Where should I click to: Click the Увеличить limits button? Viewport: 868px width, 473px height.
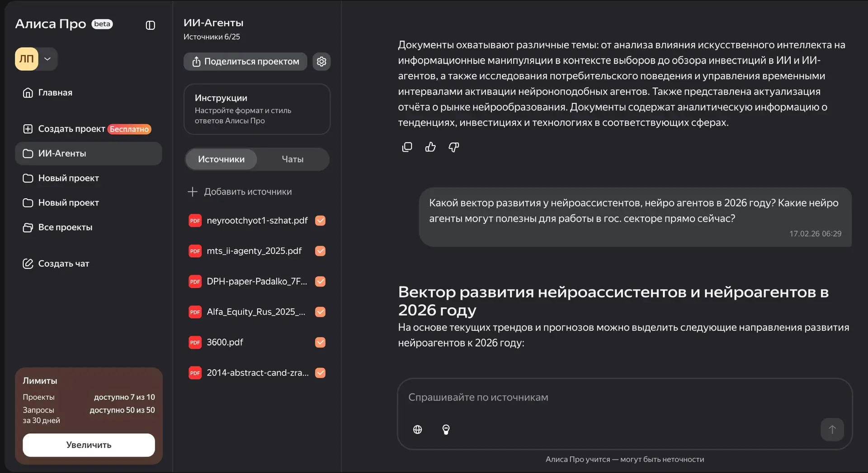[89, 445]
